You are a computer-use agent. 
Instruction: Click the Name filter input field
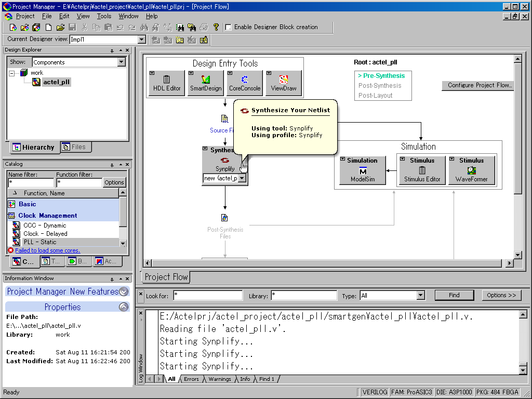click(x=31, y=182)
